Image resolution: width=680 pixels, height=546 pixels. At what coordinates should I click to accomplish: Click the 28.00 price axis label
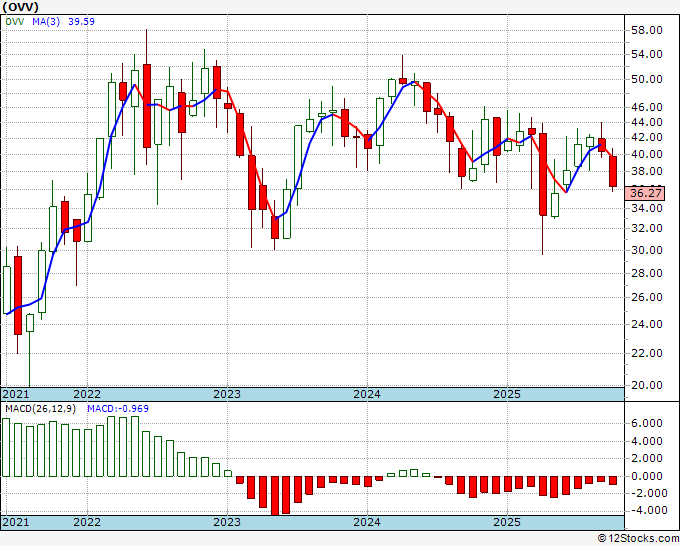click(x=647, y=273)
